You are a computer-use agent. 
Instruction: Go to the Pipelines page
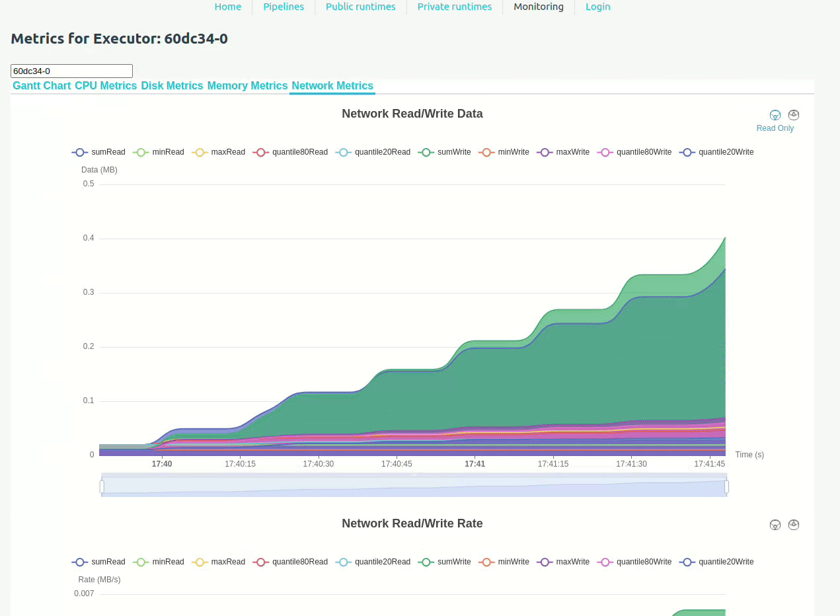[x=284, y=7]
